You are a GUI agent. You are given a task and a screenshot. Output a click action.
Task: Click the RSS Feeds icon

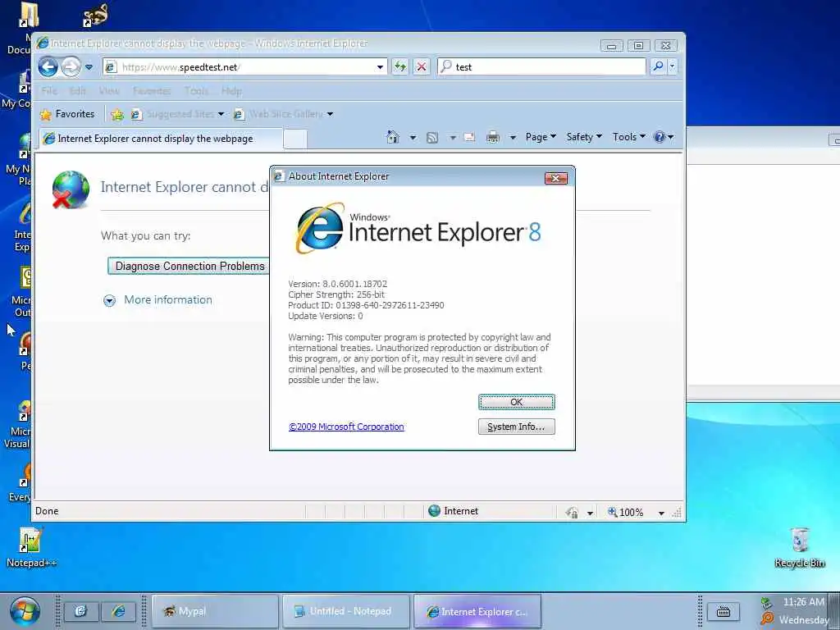(431, 138)
